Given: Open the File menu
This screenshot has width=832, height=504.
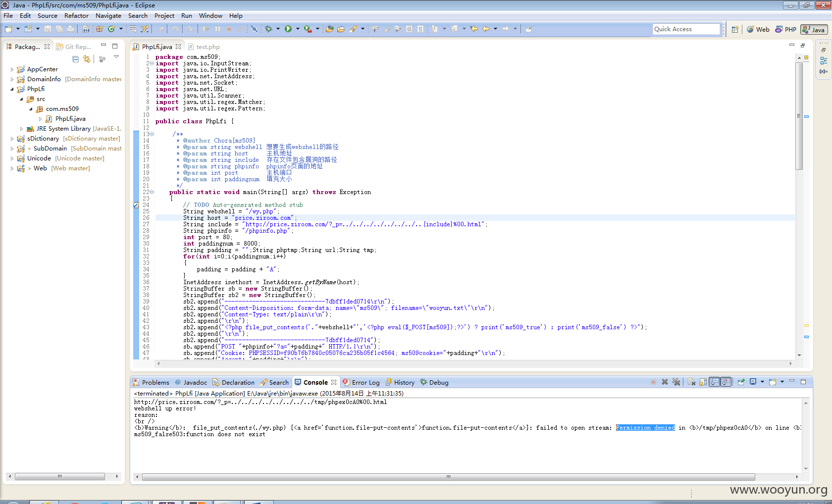Looking at the screenshot, I should click(8, 16).
